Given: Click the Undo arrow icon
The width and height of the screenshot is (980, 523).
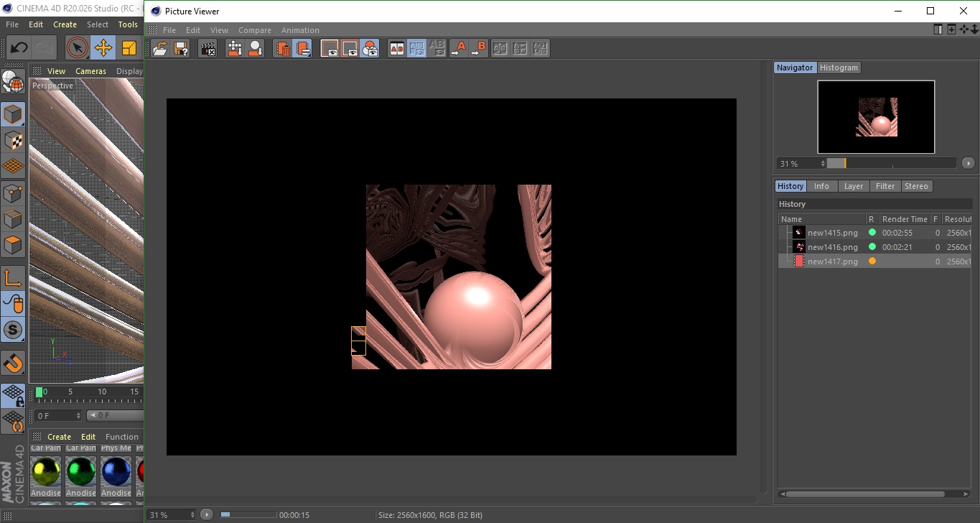Looking at the screenshot, I should 19,48.
